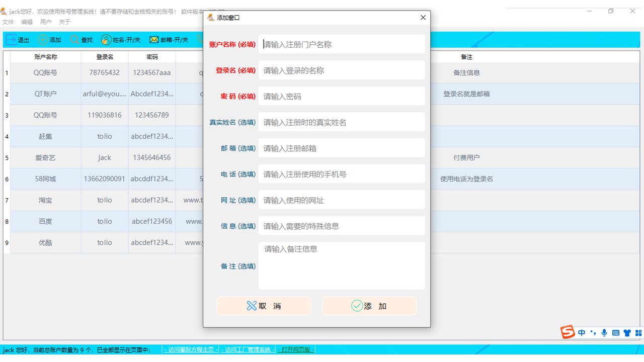Select the 爱奇艺 account row in table
Image resolution: width=644 pixels, height=362 pixels.
pos(45,157)
